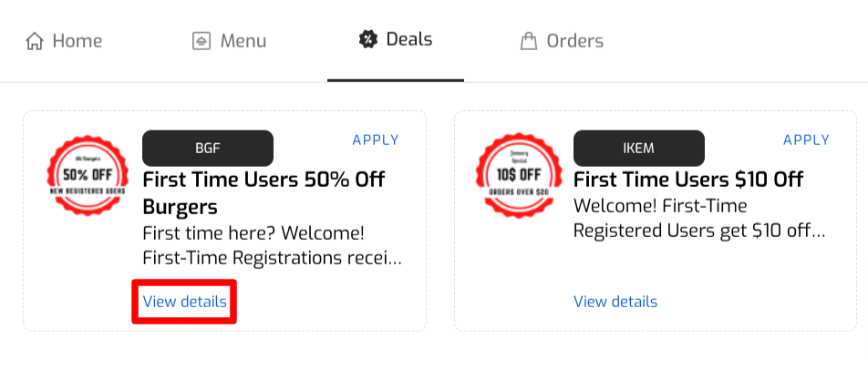The width and height of the screenshot is (868, 380).
Task: Click the red 10$ OFF seal image
Action: click(x=518, y=175)
